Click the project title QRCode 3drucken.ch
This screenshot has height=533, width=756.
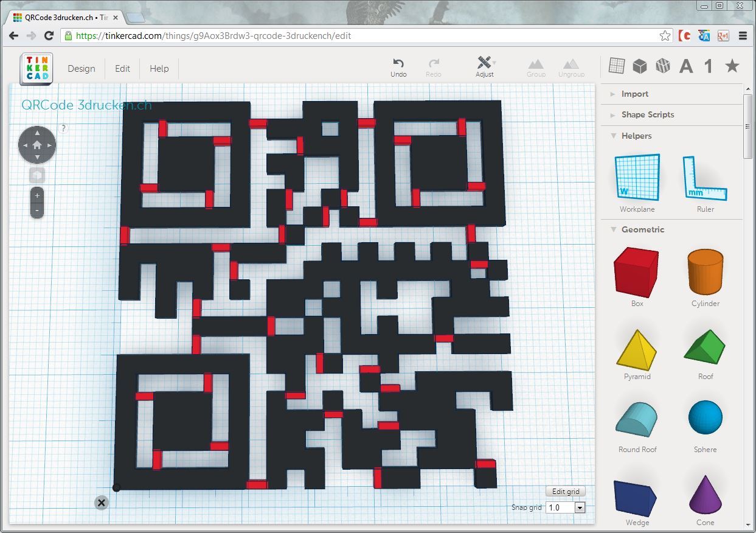tap(86, 105)
